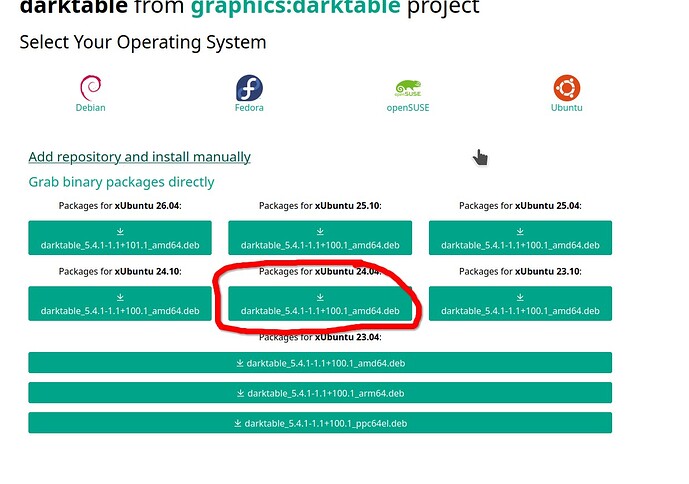Click the 'Packages for xUbuntu 23.10' label
Screen dimensions: 689x484
520,271
